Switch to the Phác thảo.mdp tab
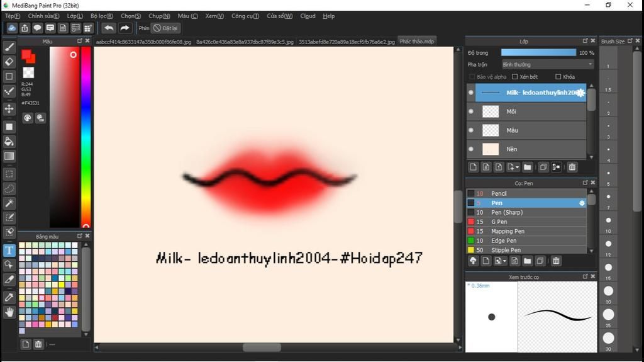The width and height of the screenshot is (644, 362). tap(416, 42)
